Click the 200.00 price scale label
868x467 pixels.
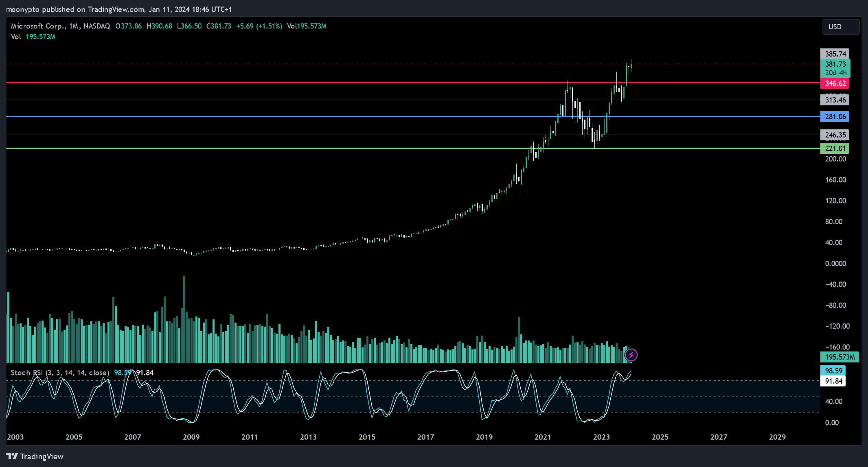point(835,159)
